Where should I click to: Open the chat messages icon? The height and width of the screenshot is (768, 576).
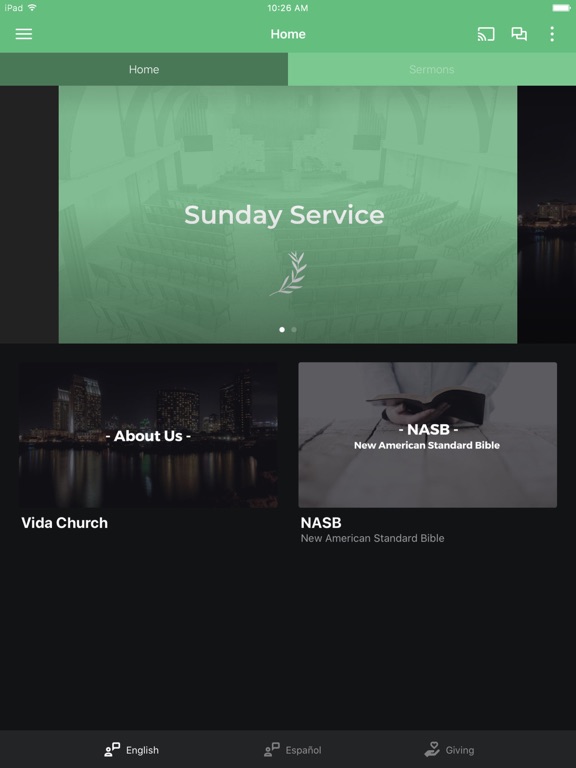(519, 34)
